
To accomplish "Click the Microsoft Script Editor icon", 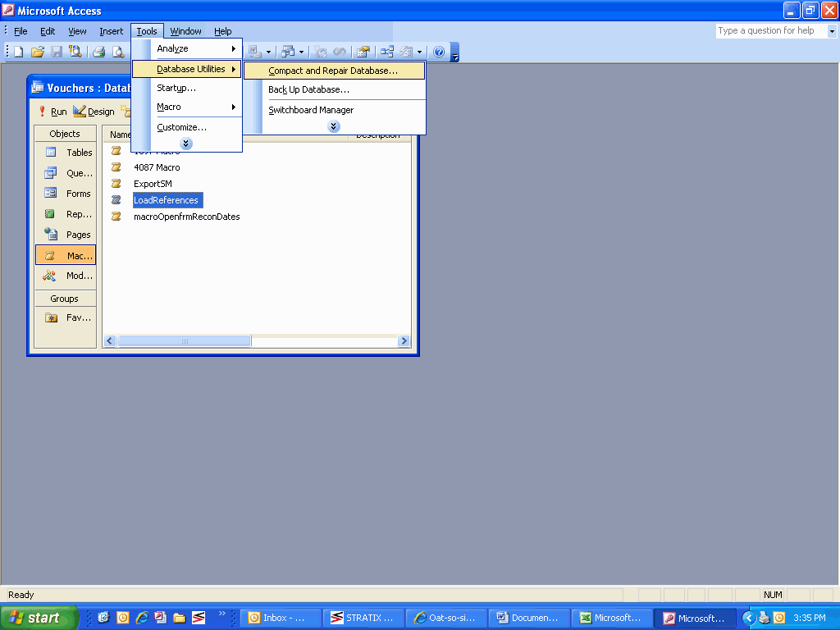I will coord(340,52).
